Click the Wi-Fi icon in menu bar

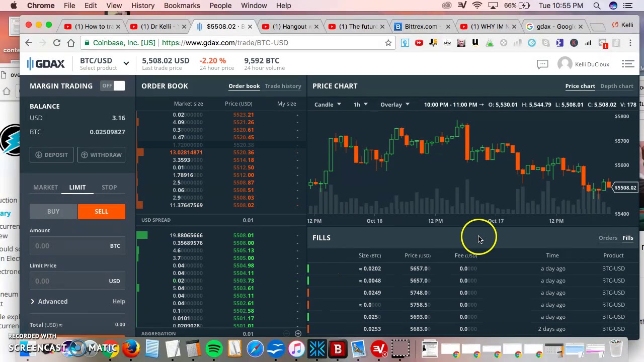[x=478, y=6]
